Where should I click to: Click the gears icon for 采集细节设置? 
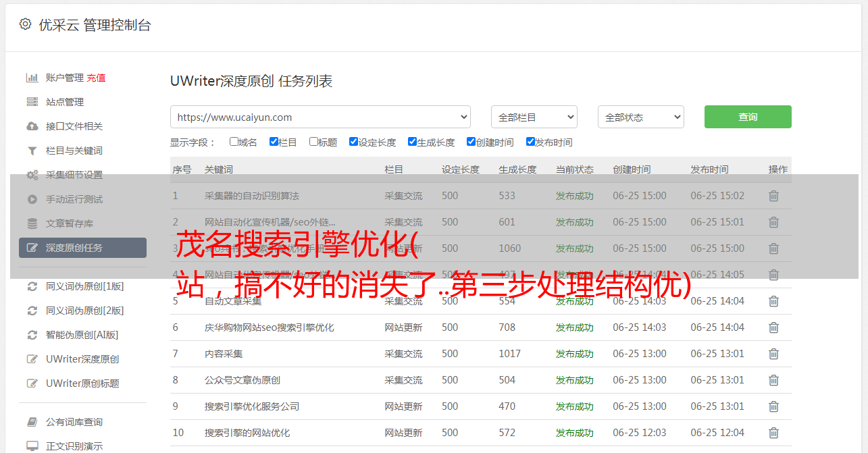(x=32, y=175)
